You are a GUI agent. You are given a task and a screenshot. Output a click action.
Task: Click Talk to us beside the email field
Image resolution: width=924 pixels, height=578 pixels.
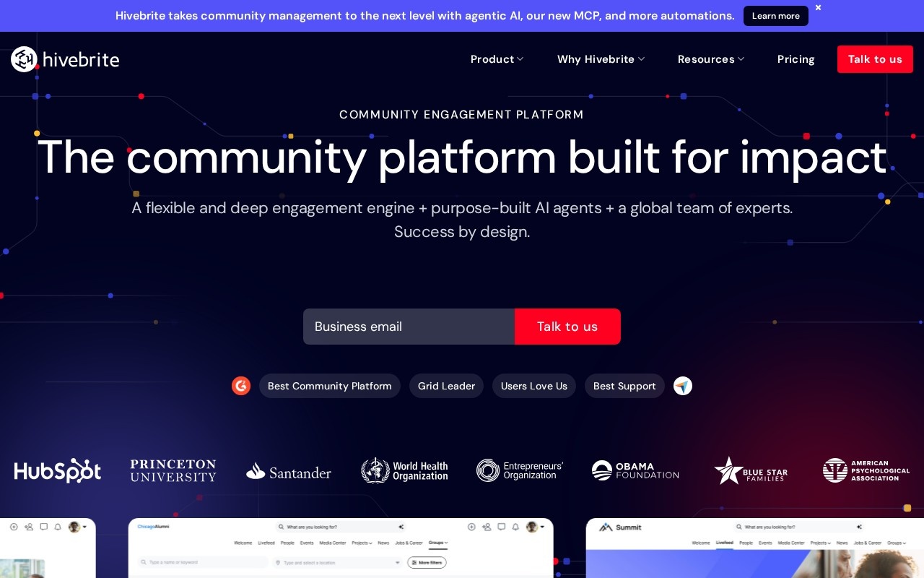[x=567, y=327]
